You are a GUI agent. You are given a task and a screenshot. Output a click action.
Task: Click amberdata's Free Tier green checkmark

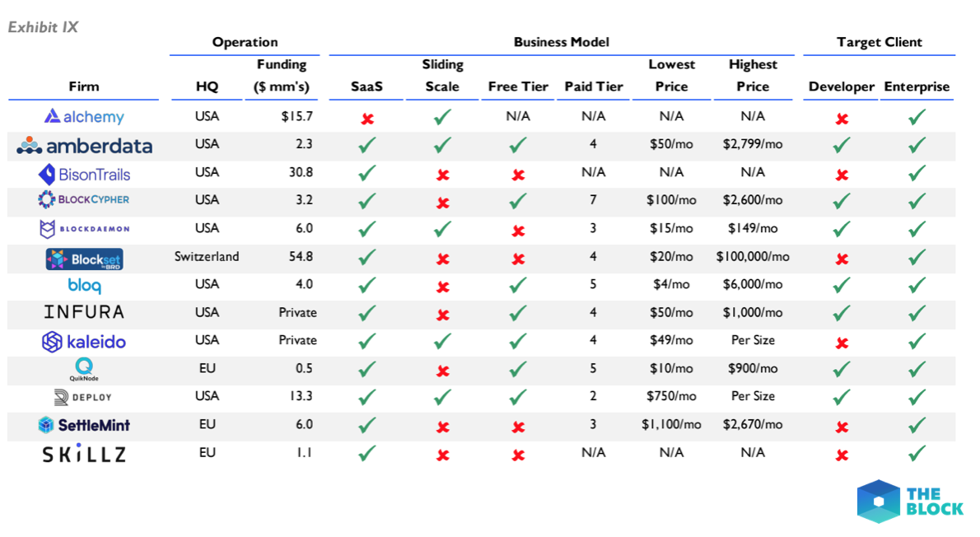point(517,145)
